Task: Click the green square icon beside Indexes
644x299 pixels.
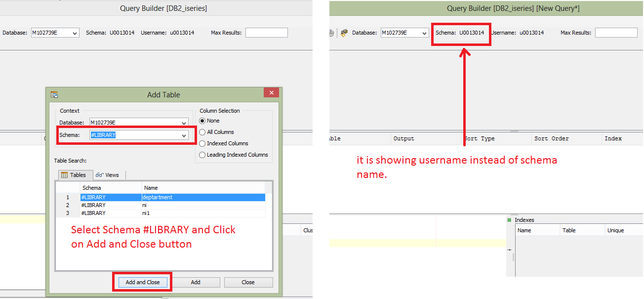Action: coord(510,220)
